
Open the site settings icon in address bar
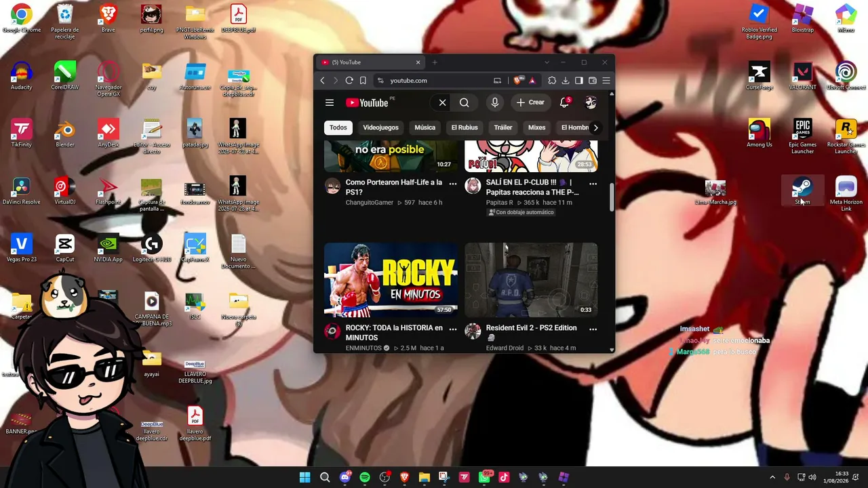coord(380,81)
